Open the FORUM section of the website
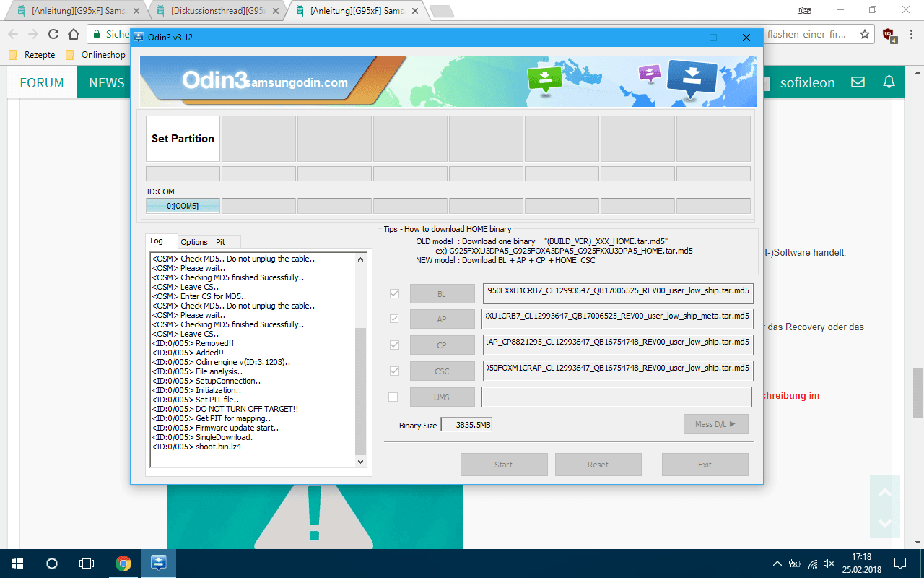Screen dimensions: 924x578 pos(42,83)
